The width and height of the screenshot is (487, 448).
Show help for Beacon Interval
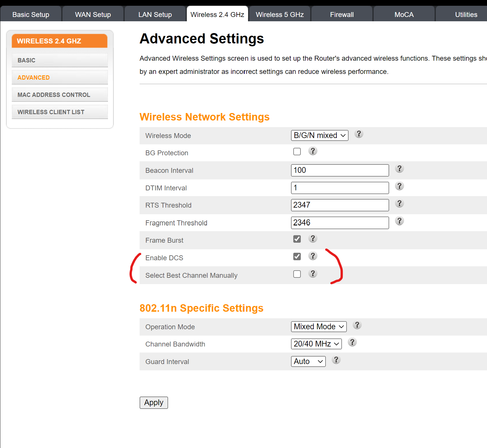[399, 169]
